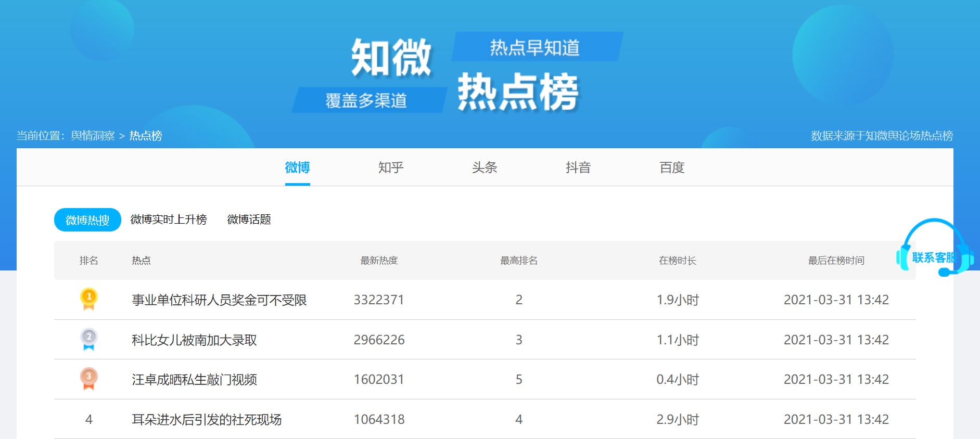Click the 最后在榜时间 column header
This screenshot has height=439, width=980.
point(836,261)
